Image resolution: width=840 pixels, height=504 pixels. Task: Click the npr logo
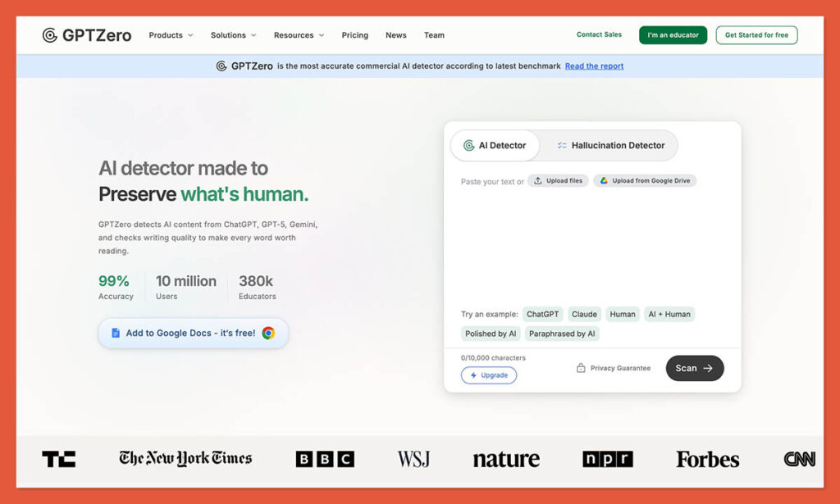(x=608, y=459)
